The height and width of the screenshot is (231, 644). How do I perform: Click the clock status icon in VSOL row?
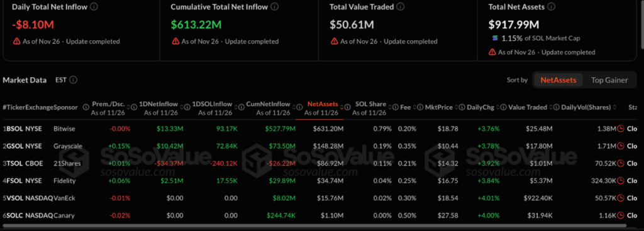[x=621, y=198]
